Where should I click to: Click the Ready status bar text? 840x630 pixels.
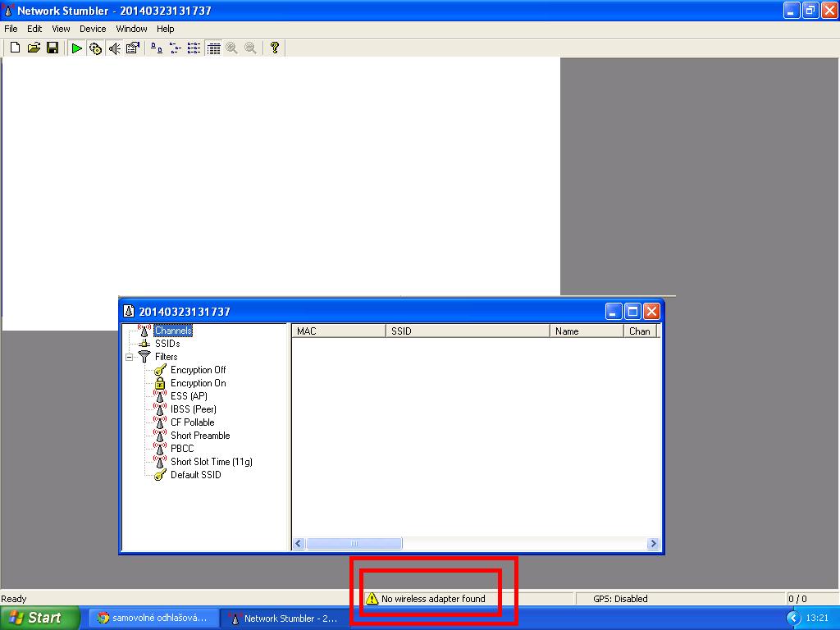pyautogui.click(x=13, y=599)
